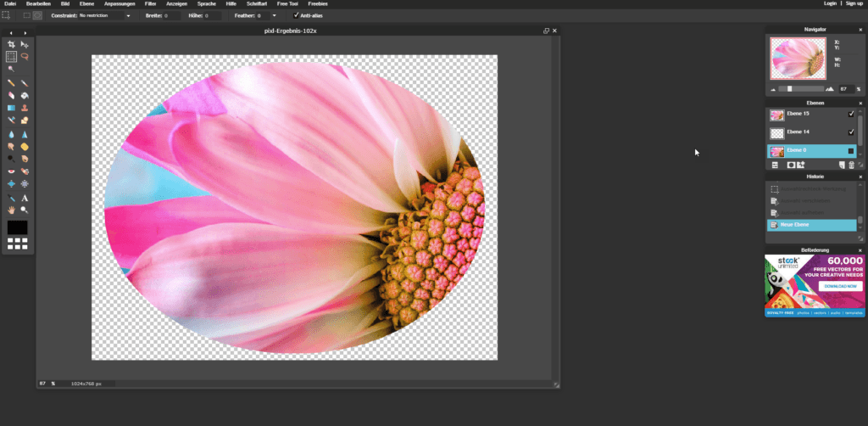Screen dimensions: 868x426
Task: Select the Drawing shape tool
Action: [25, 120]
